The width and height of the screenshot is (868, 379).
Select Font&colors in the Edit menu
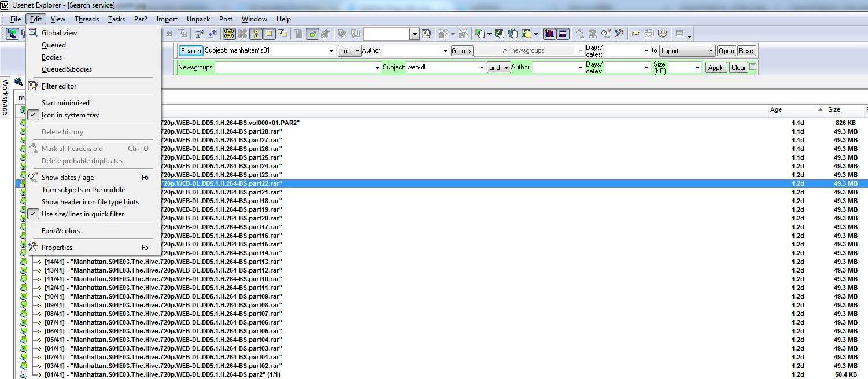pos(61,231)
